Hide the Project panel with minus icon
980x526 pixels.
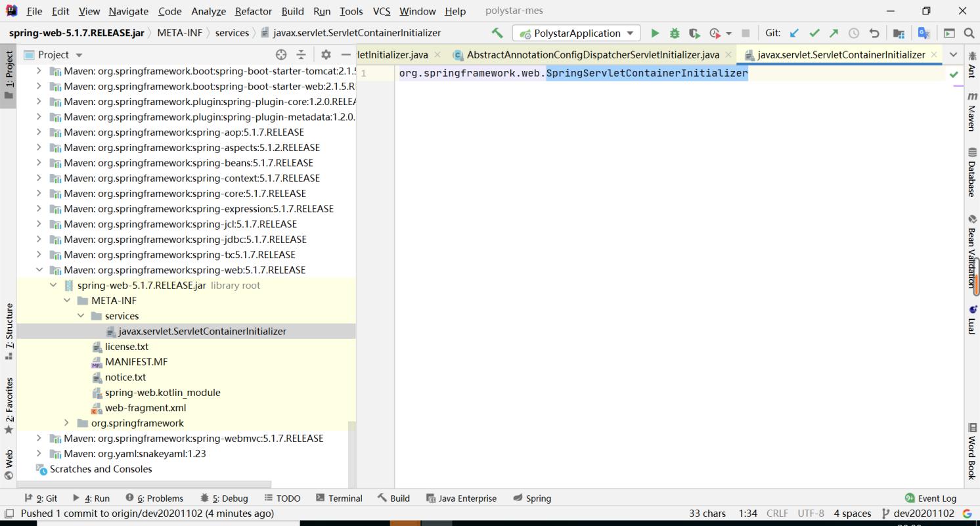tap(345, 55)
